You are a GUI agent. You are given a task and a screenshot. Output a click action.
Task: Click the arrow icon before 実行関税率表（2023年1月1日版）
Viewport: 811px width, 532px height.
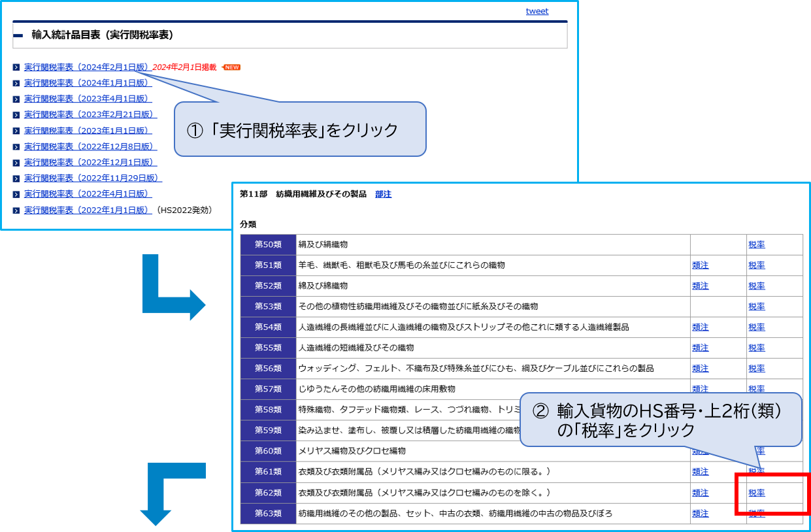point(16,130)
